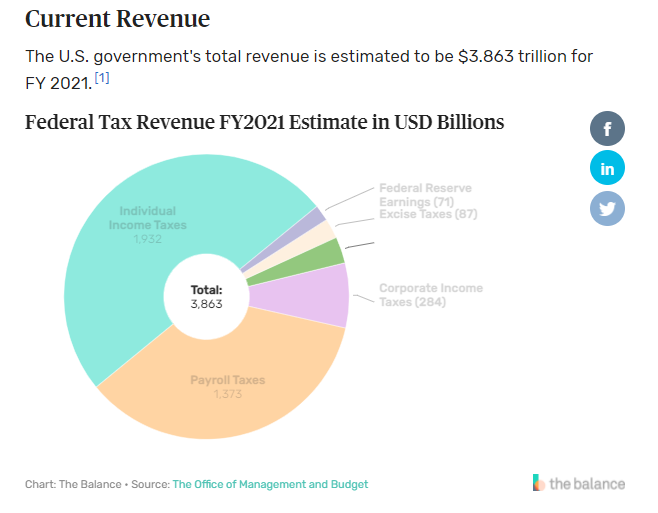Click the Individual Income Taxes 1,932 label
The width and height of the screenshot is (658, 513).
point(148,225)
